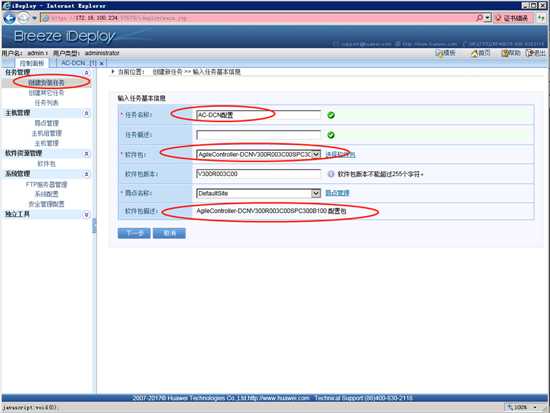Viewport: 550px width, 413px height.
Task: Expand the 独立工具 sidebar section
Action: 86,214
